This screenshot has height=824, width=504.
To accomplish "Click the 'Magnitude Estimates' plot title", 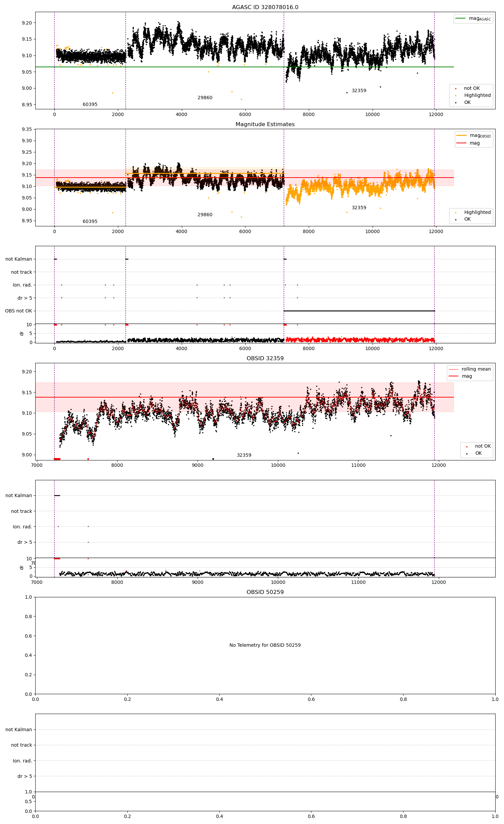I will coord(265,124).
